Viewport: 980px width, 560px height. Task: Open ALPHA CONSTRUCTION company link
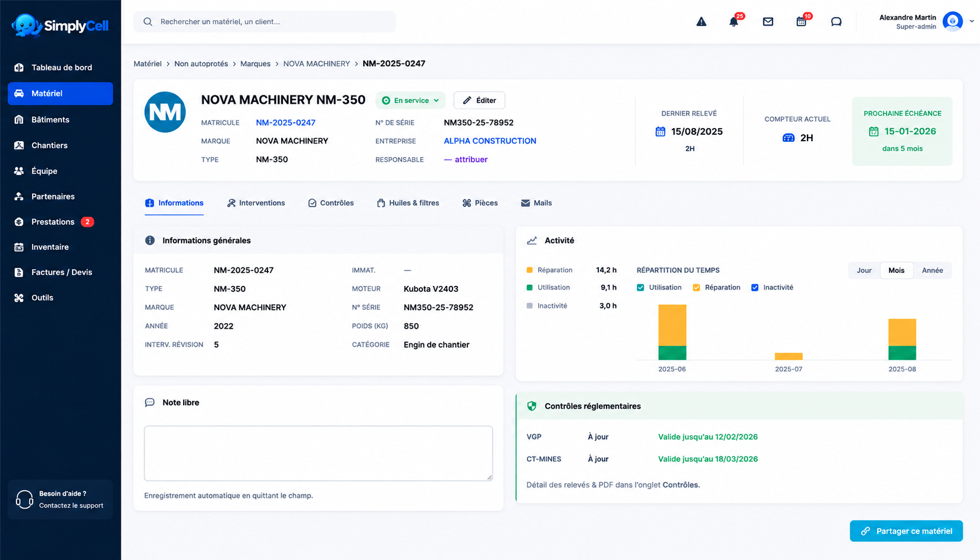click(490, 141)
